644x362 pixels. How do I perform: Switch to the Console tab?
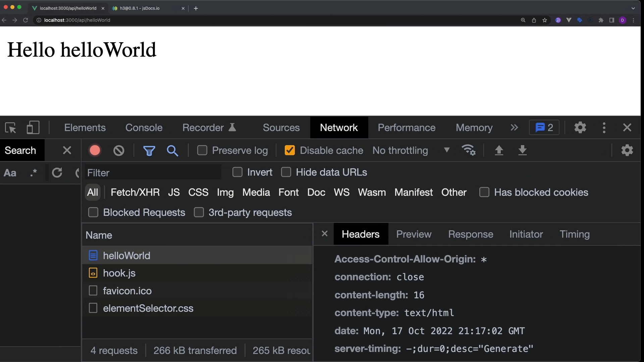[x=144, y=128]
